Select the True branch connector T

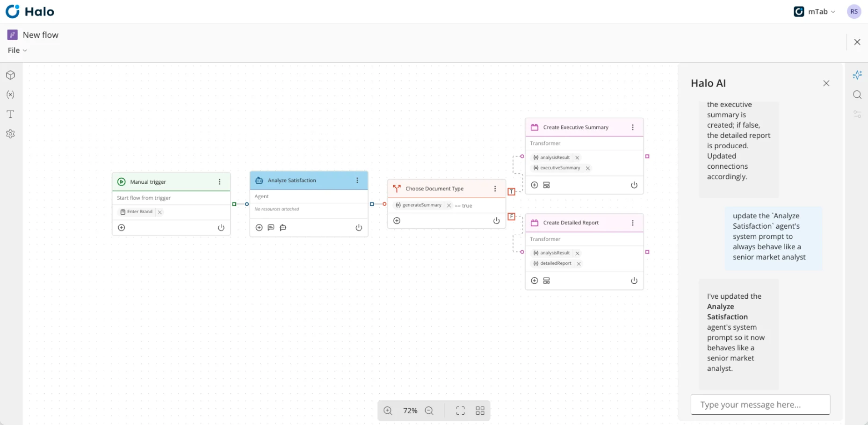point(512,192)
